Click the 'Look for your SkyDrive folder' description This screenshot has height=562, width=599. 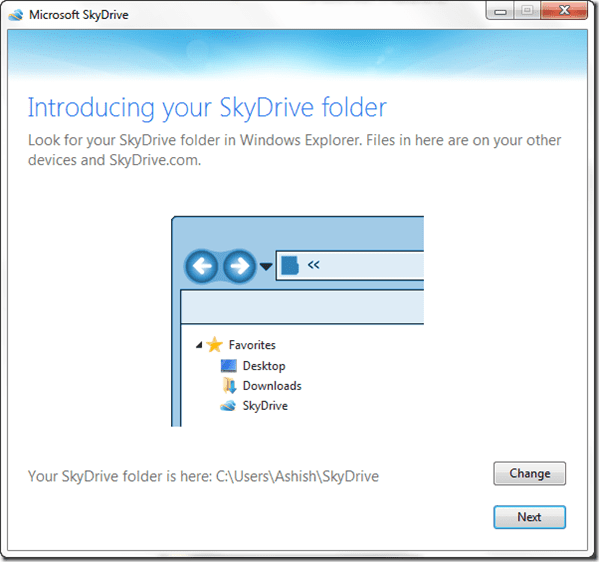(295, 150)
